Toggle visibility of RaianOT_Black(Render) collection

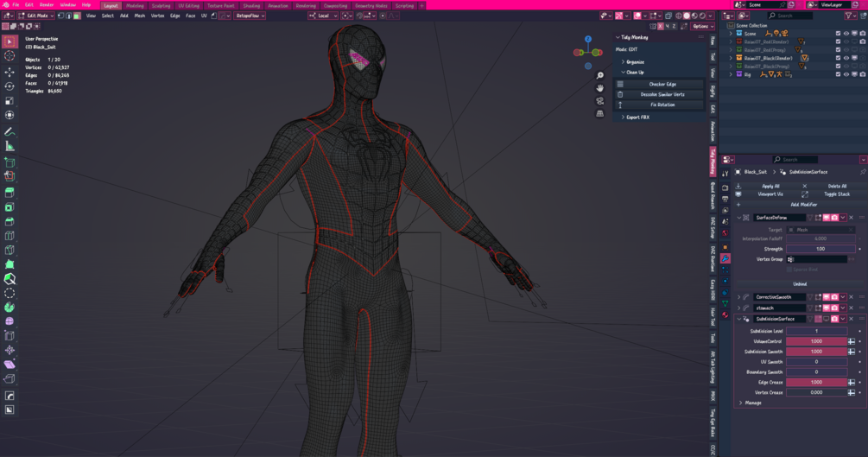click(x=846, y=58)
